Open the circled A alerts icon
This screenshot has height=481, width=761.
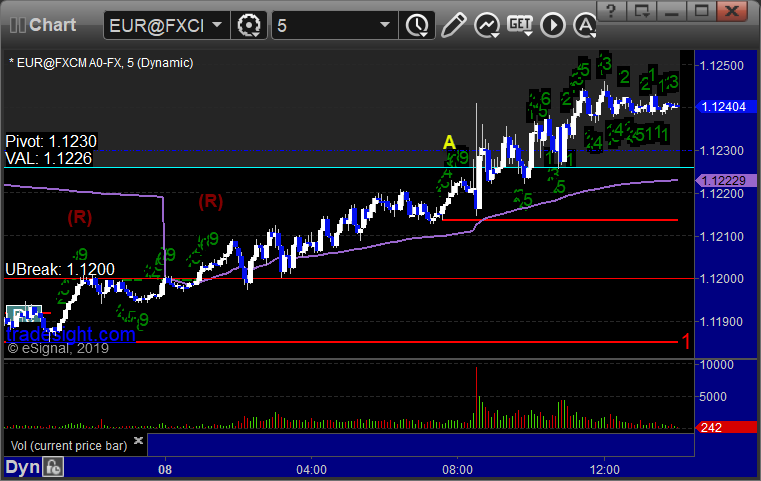pos(585,25)
